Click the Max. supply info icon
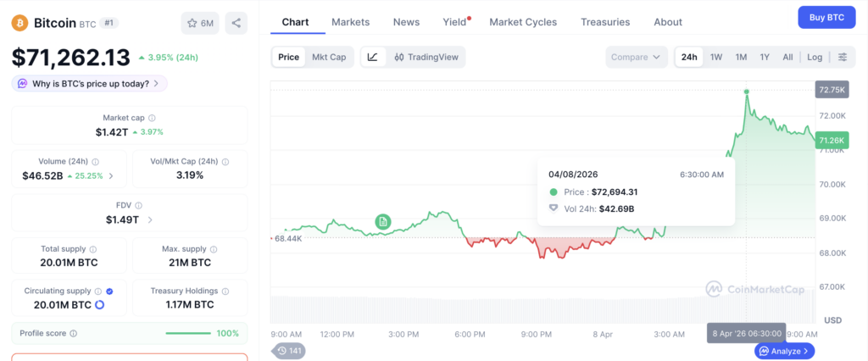Screen dimensions: 868x361 [x=214, y=249]
